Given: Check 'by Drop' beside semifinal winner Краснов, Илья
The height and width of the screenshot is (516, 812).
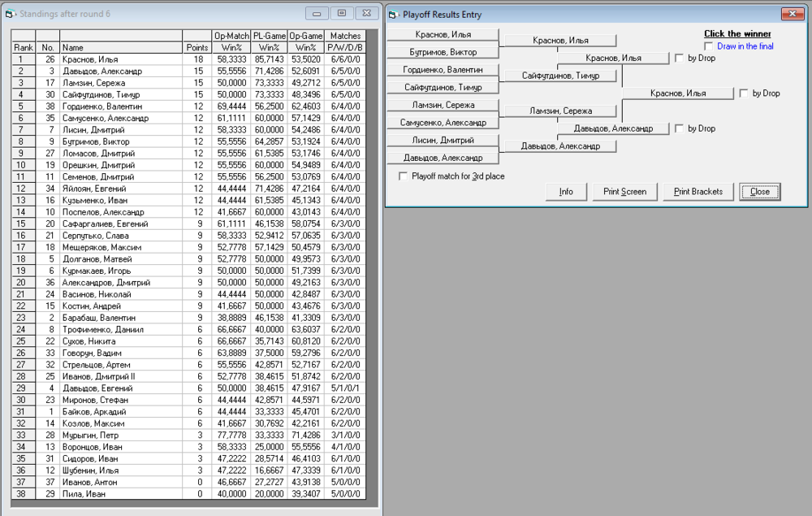Looking at the screenshot, I should pyautogui.click(x=679, y=59).
